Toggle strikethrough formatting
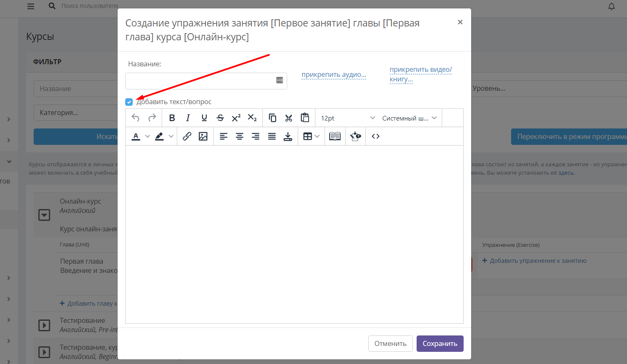Viewport: 627px width, 364px height. (x=220, y=118)
